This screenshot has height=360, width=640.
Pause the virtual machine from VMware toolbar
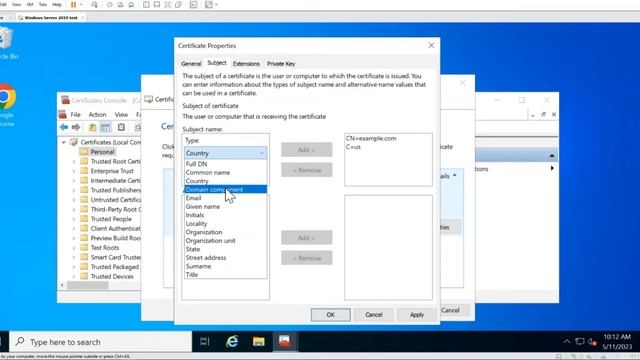point(73,5)
